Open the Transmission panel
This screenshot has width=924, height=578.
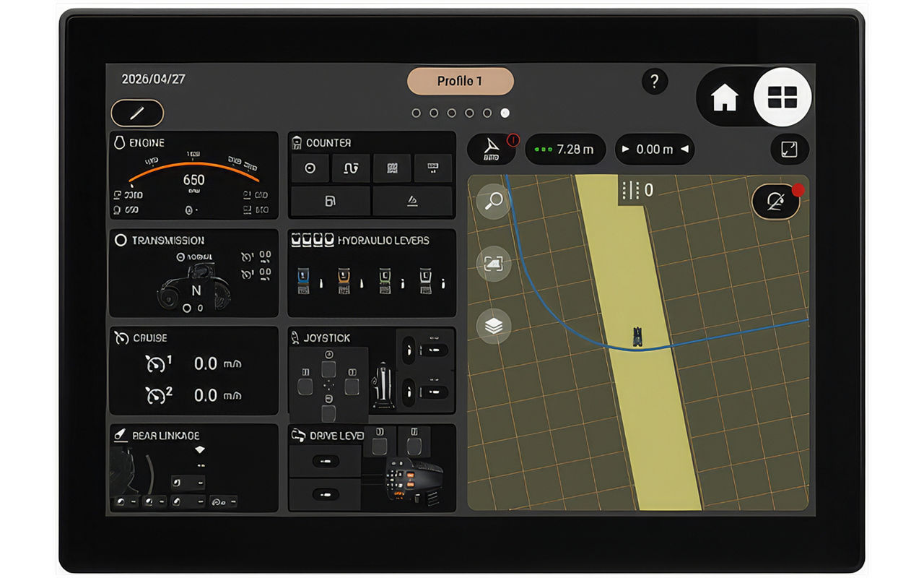193,273
